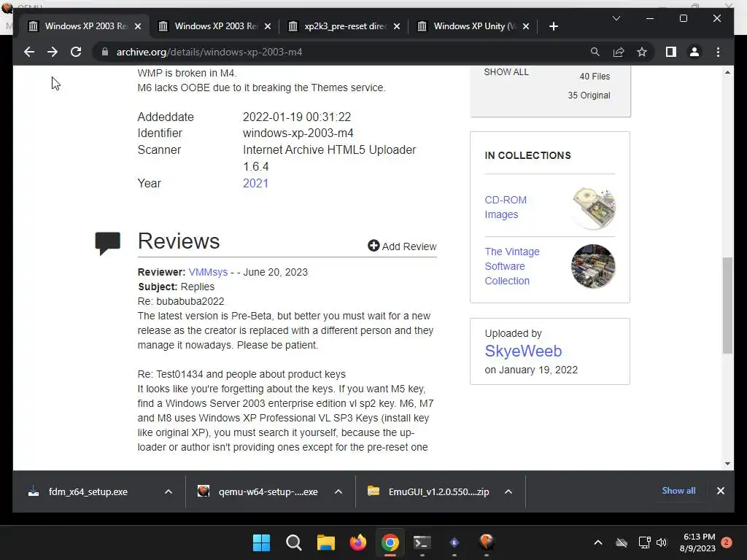Viewport: 747px width, 560px height.
Task: Switch to the xp2k3_pre-reset directory tab
Action: [344, 26]
